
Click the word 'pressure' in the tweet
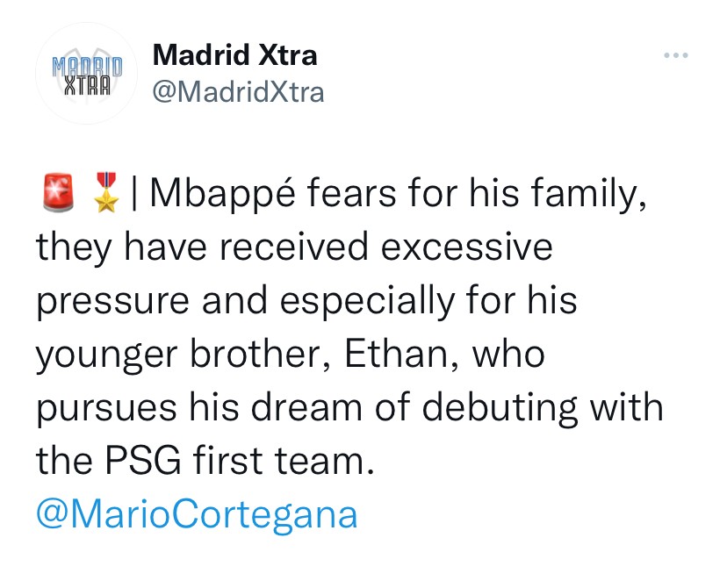[110, 301]
